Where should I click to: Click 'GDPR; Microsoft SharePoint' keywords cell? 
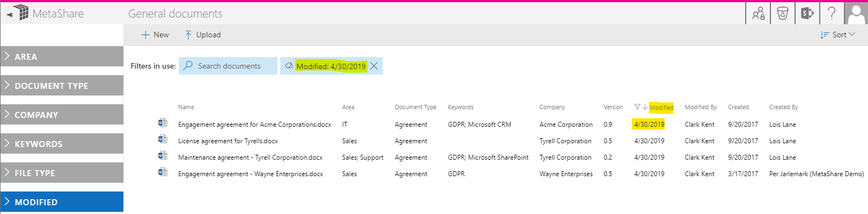[488, 157]
